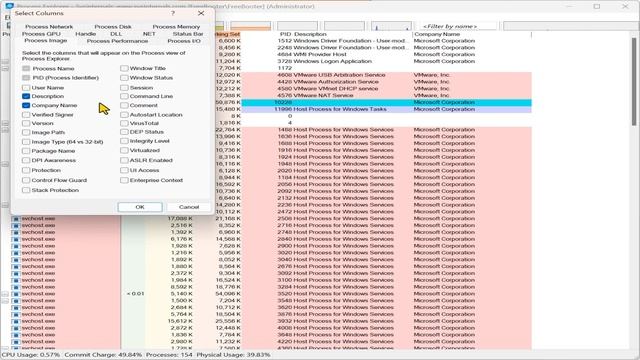Click the Physical Usage status bar entry
The height and width of the screenshot is (360, 640).
tap(233, 355)
